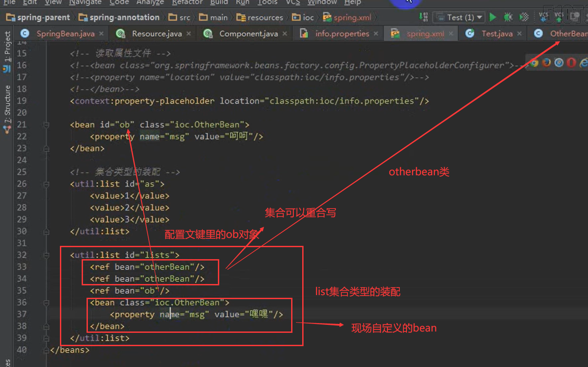
Task: Click text context:property-placeholder on line 19
Action: (145, 101)
